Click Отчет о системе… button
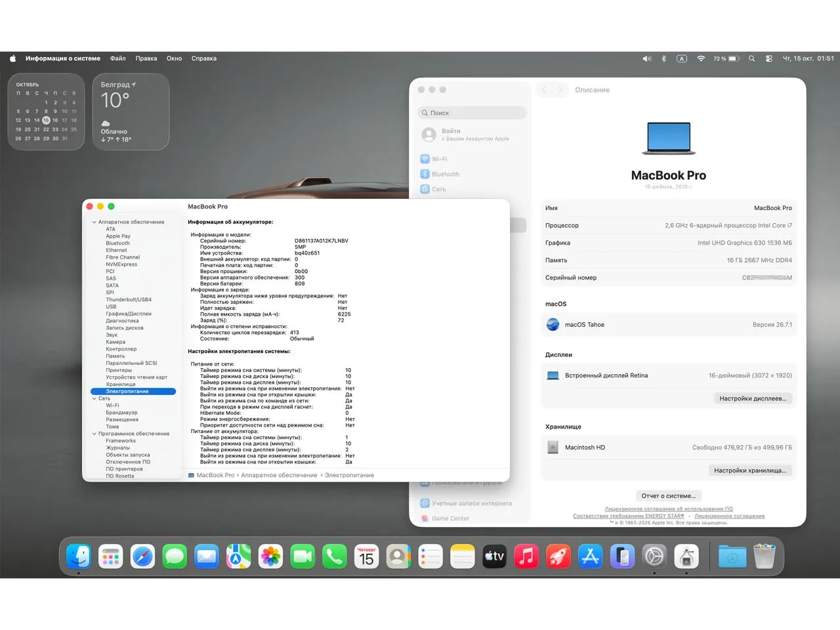The image size is (840, 630). pos(669,496)
